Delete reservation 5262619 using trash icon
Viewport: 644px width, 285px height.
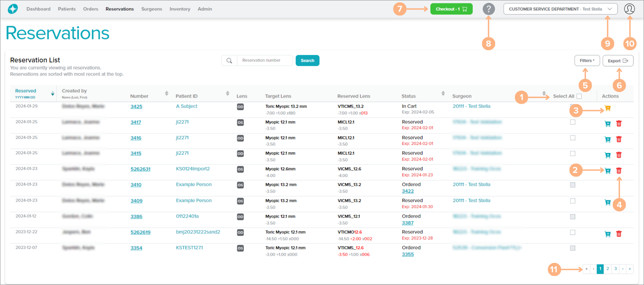coord(619,234)
